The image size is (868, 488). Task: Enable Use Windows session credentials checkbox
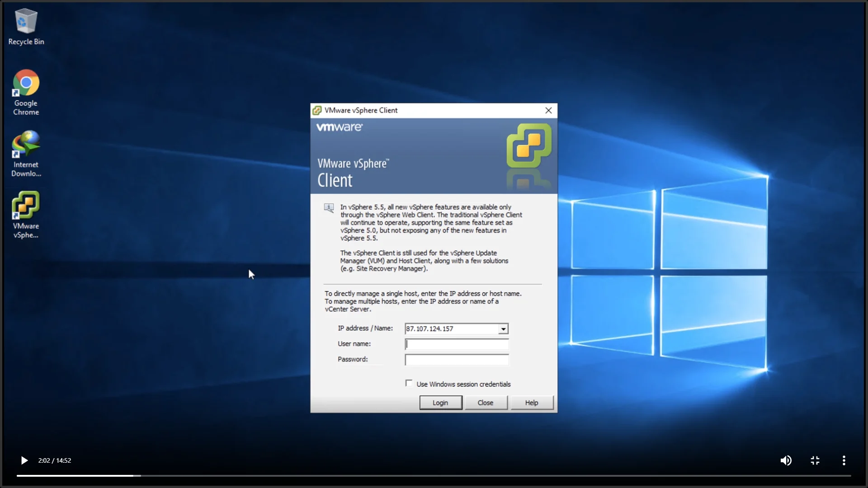[409, 383]
